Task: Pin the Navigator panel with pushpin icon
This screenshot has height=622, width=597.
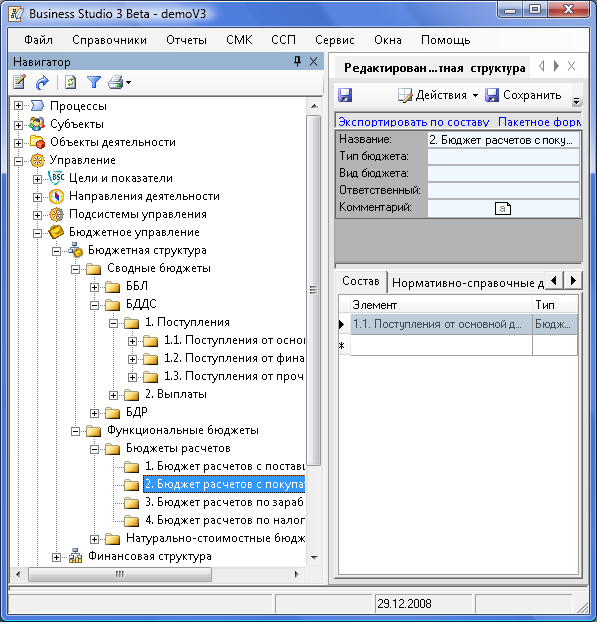Action: [x=297, y=61]
